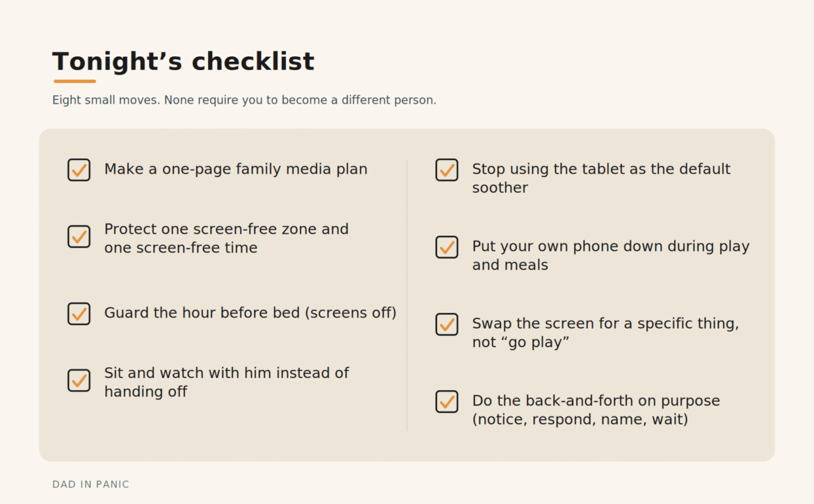Toggle the Sit and watch with him checkbox
This screenshot has width=814, height=504.
tap(79, 380)
